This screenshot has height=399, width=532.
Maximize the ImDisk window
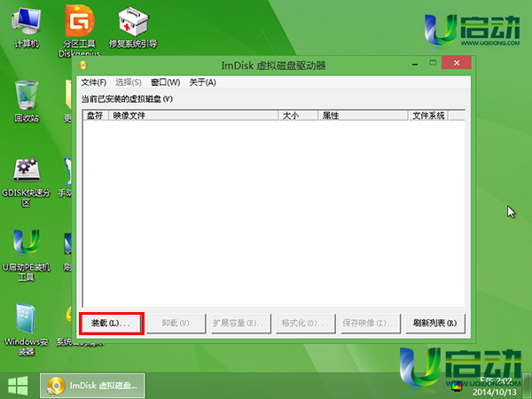(433, 63)
